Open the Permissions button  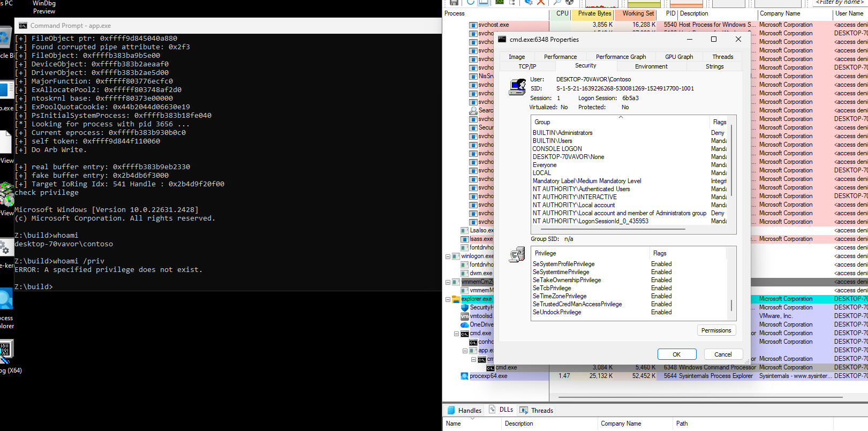coord(716,330)
